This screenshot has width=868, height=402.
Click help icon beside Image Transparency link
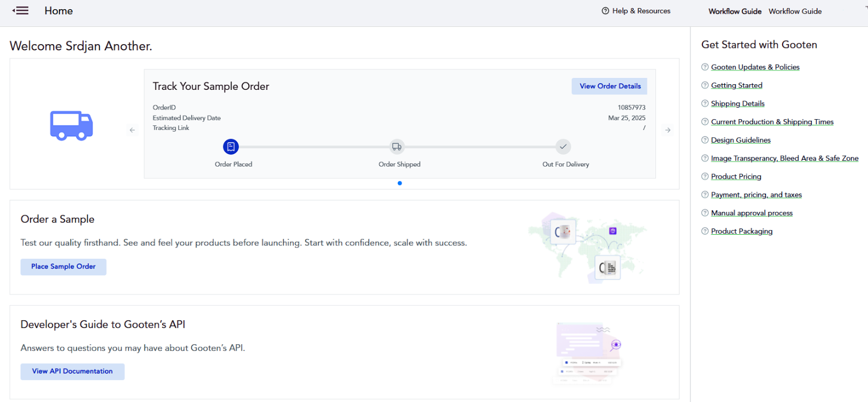705,159
